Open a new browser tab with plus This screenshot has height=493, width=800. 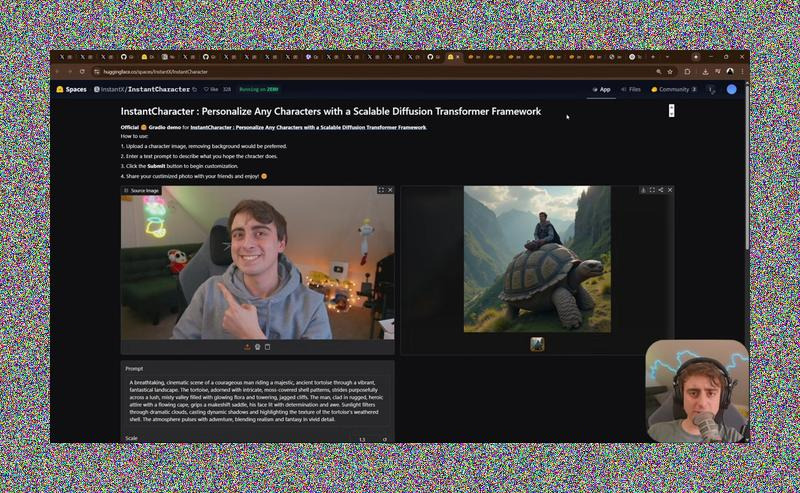point(653,57)
